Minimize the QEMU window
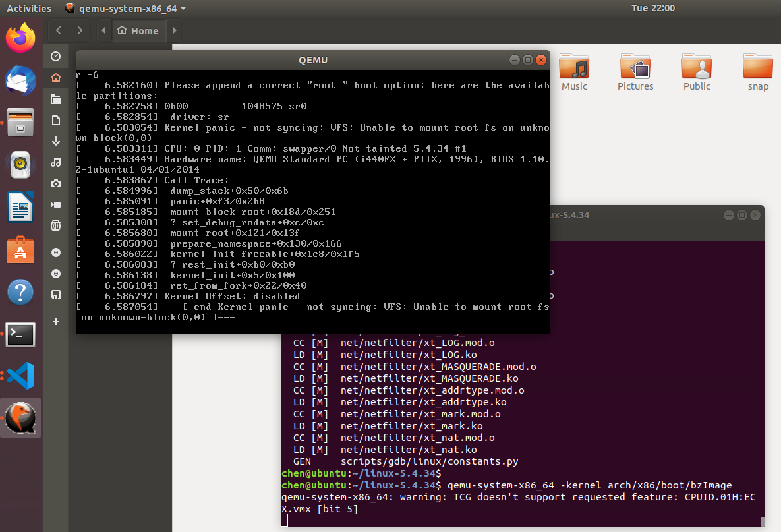 tap(515, 60)
